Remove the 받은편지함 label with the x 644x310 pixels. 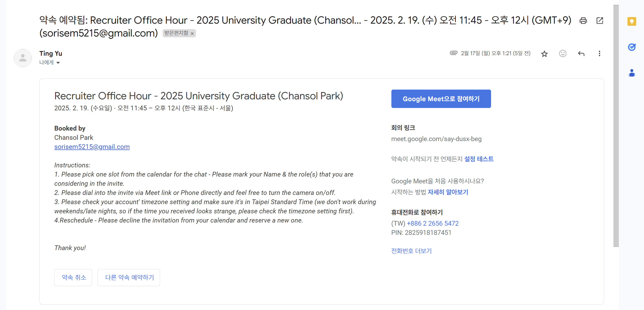pyautogui.click(x=192, y=34)
